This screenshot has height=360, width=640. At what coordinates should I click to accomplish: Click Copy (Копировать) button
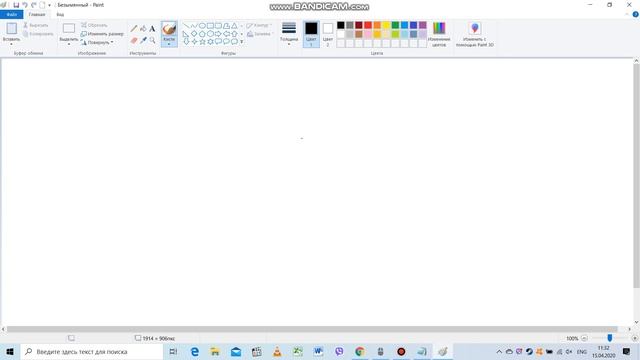pos(38,34)
